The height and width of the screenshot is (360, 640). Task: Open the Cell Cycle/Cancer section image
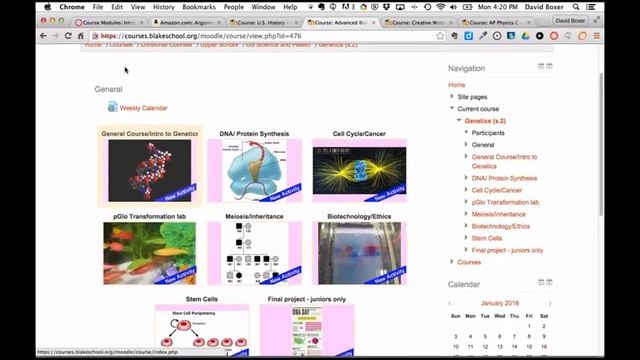pos(360,171)
